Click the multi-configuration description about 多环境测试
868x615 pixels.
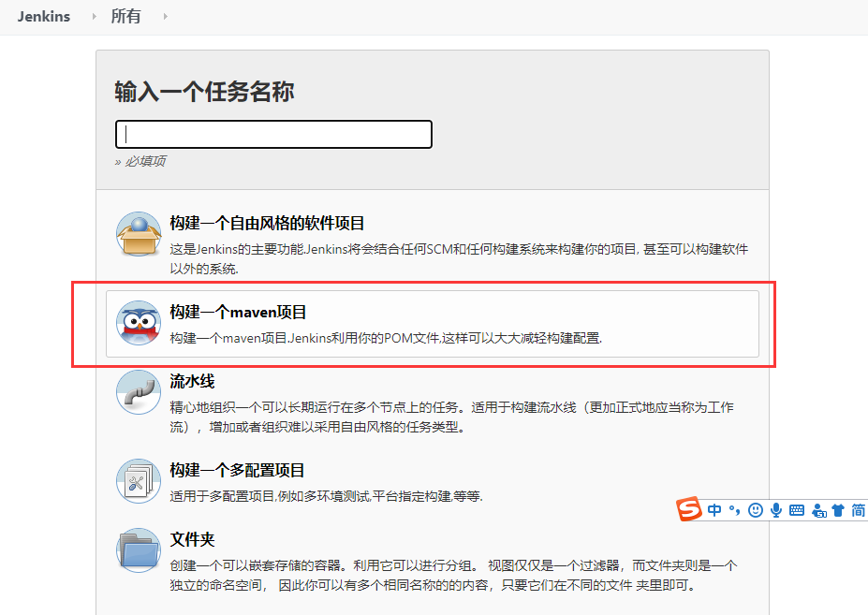(x=326, y=496)
